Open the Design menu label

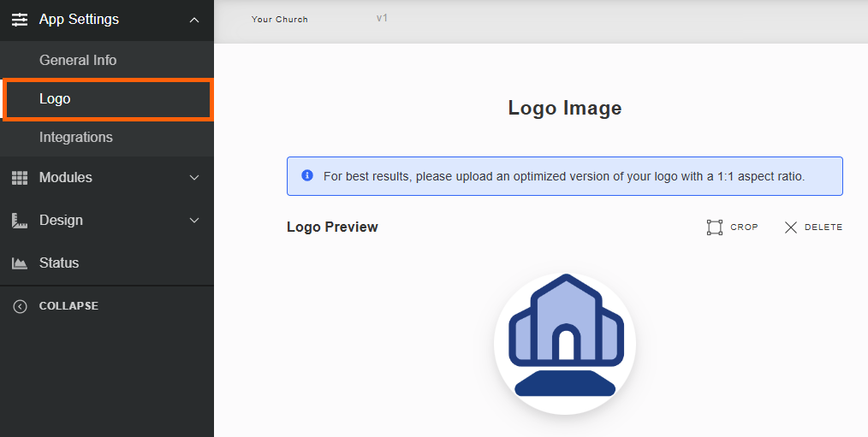pyautogui.click(x=61, y=220)
